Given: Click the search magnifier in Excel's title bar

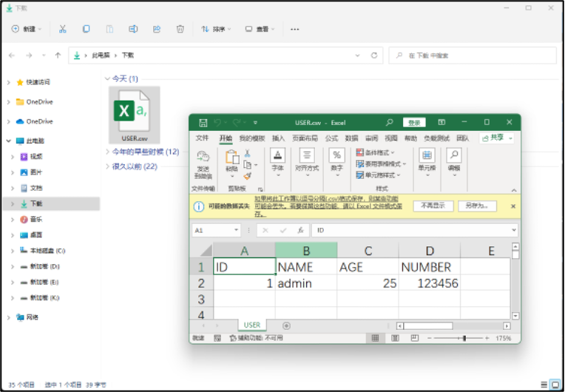Looking at the screenshot, I should [390, 123].
